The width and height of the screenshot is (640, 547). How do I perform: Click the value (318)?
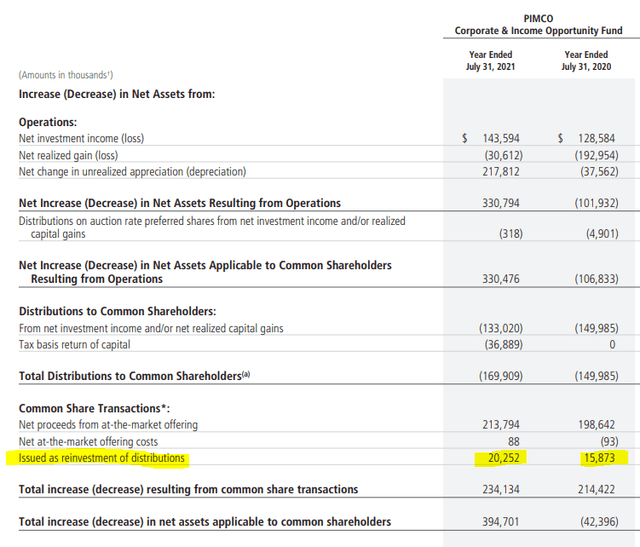511,234
